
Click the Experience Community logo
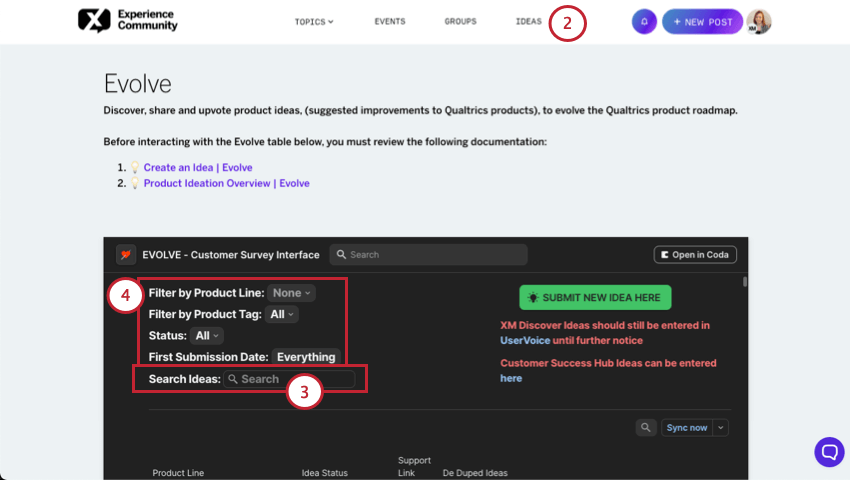(x=127, y=20)
